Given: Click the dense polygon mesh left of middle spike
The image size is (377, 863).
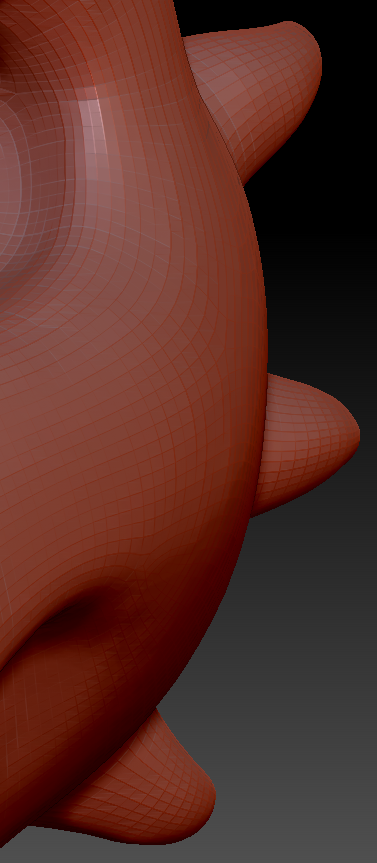Looking at the screenshot, I should 220,440.
